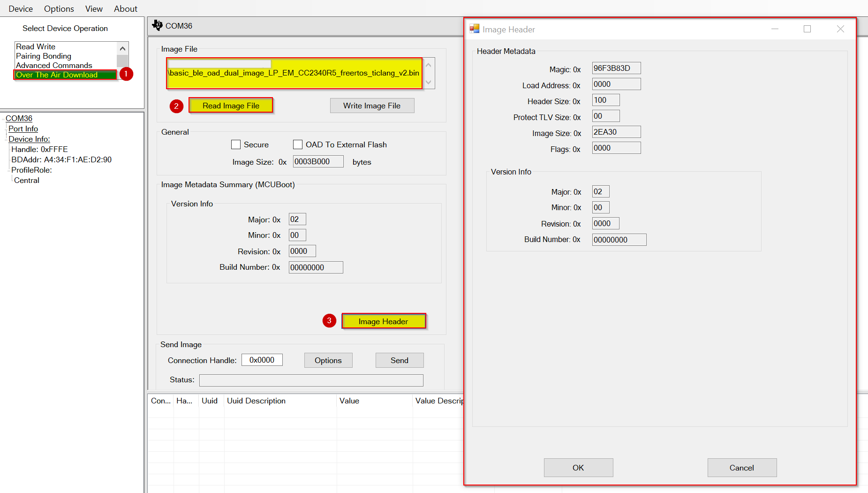Click the Write Image File button
Image resolution: width=868 pixels, height=493 pixels.
pyautogui.click(x=372, y=106)
